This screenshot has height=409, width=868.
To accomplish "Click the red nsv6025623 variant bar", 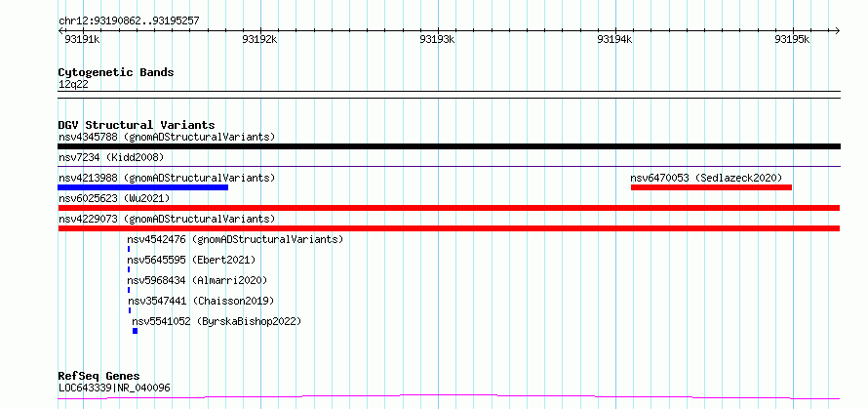I will pyautogui.click(x=449, y=208).
